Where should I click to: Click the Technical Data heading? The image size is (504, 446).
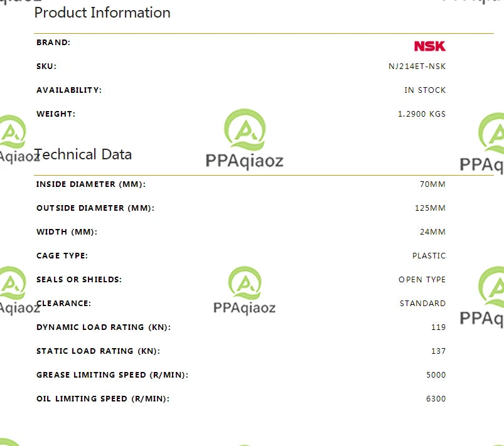tap(83, 154)
